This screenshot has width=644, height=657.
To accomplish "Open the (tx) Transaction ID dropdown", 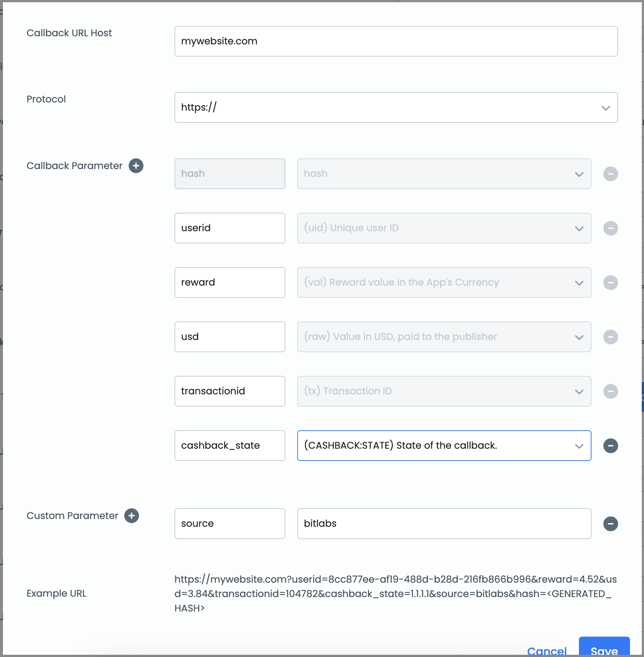I will click(444, 391).
